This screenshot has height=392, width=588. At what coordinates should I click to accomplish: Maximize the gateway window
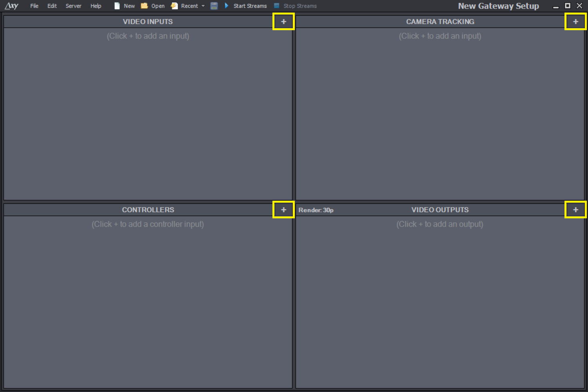[568, 5]
